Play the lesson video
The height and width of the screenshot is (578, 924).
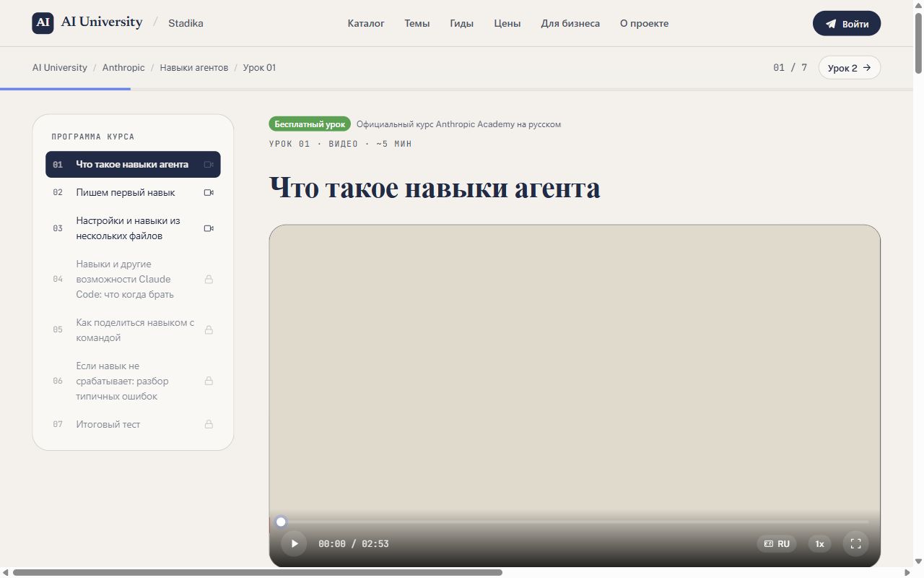pyautogui.click(x=294, y=543)
